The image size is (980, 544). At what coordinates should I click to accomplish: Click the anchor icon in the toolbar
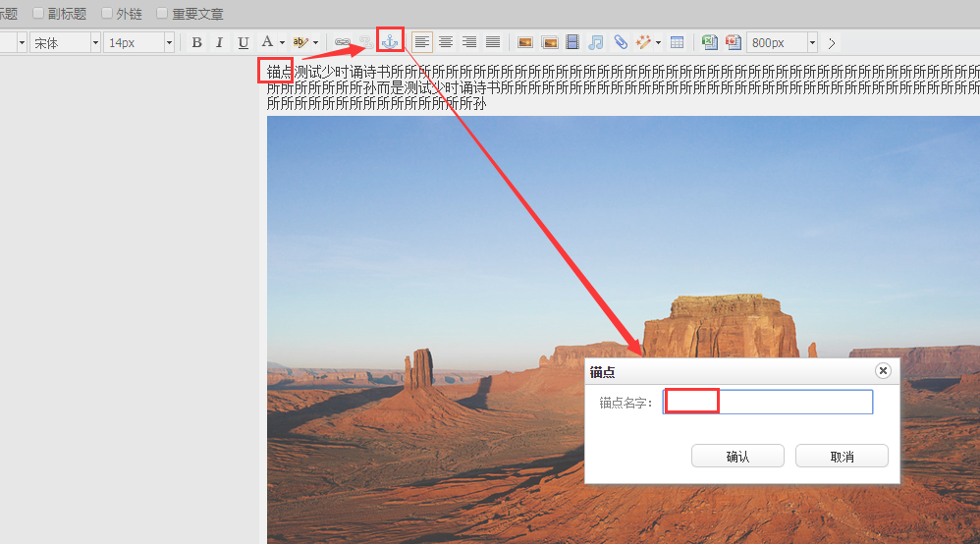(390, 42)
